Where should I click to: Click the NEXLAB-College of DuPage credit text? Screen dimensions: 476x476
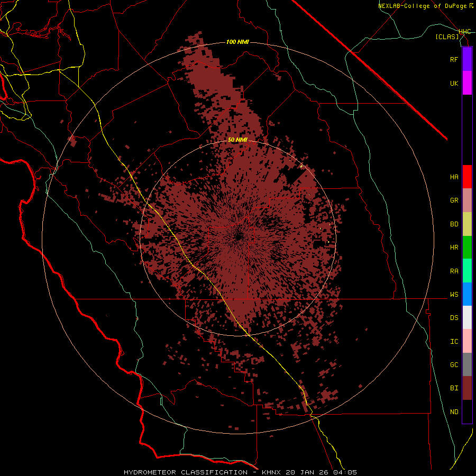click(x=422, y=6)
